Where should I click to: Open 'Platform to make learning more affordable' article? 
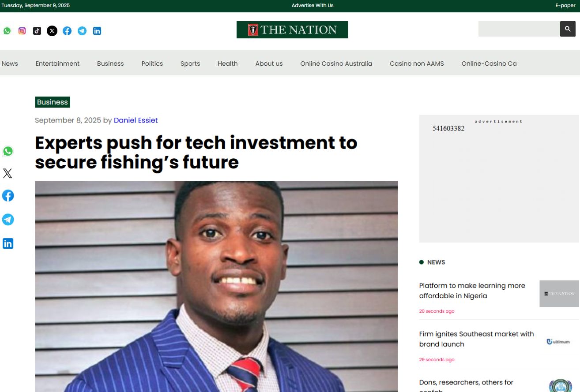(x=472, y=291)
